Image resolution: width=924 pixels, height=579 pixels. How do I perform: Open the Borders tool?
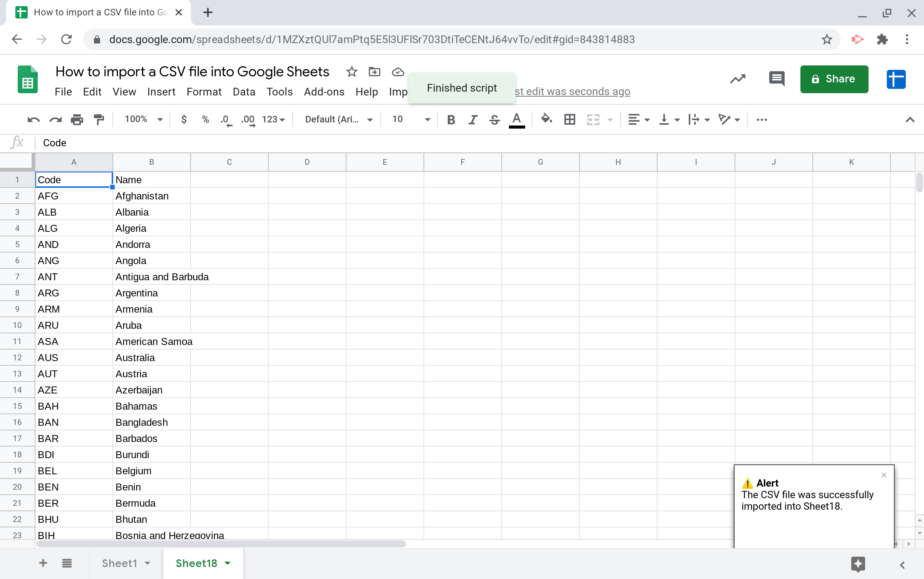click(x=569, y=120)
